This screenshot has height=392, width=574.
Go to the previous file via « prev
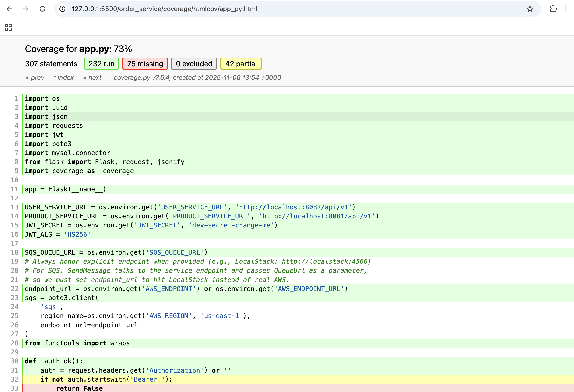pyautogui.click(x=35, y=77)
